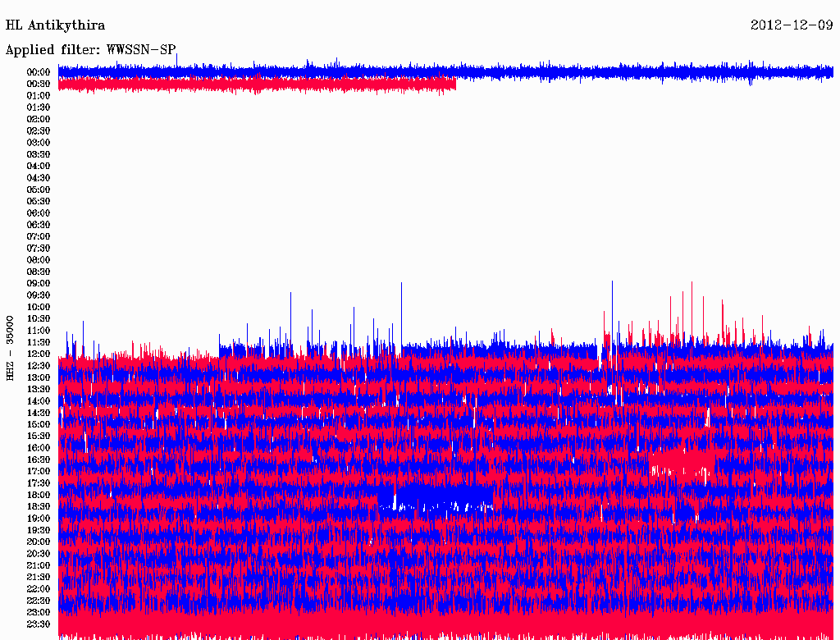
Task: Click the station title HL Antikythira
Action: (x=55, y=25)
